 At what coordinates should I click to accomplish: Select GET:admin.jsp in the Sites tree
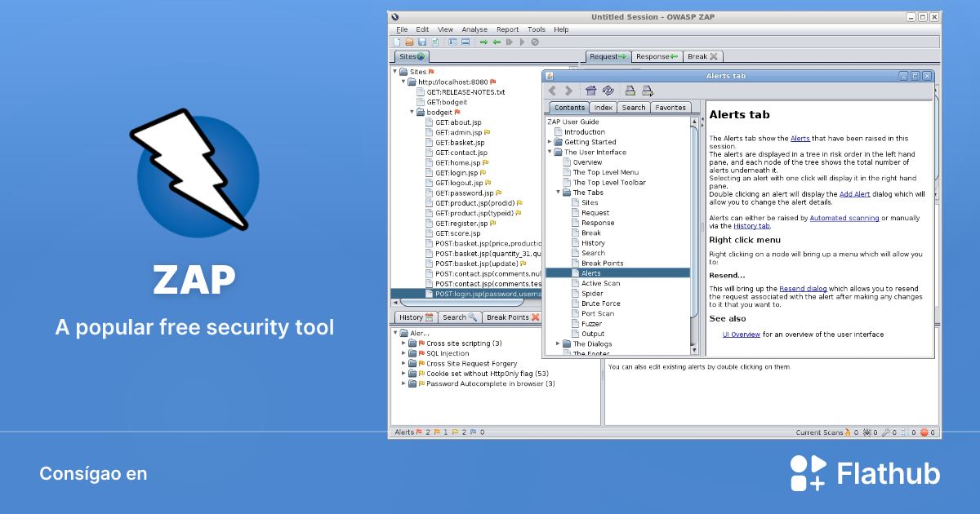(x=458, y=132)
